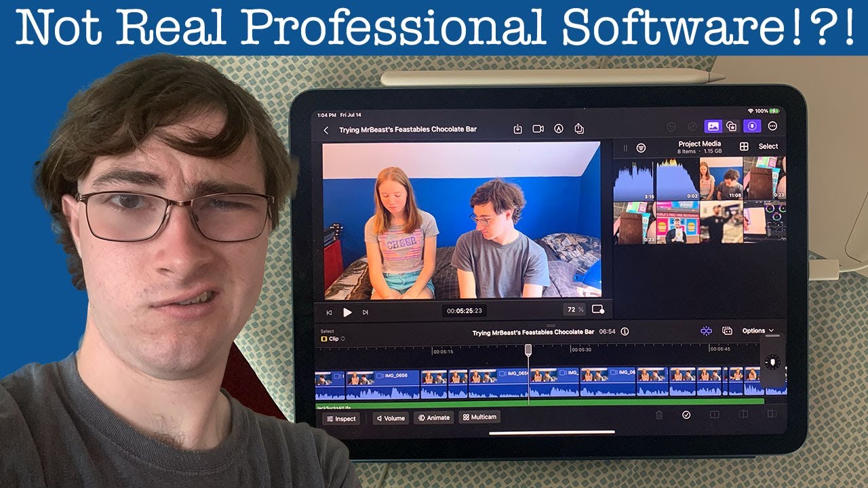The height and width of the screenshot is (488, 868).
Task: Tap the trim start icon
Action: click(x=743, y=414)
